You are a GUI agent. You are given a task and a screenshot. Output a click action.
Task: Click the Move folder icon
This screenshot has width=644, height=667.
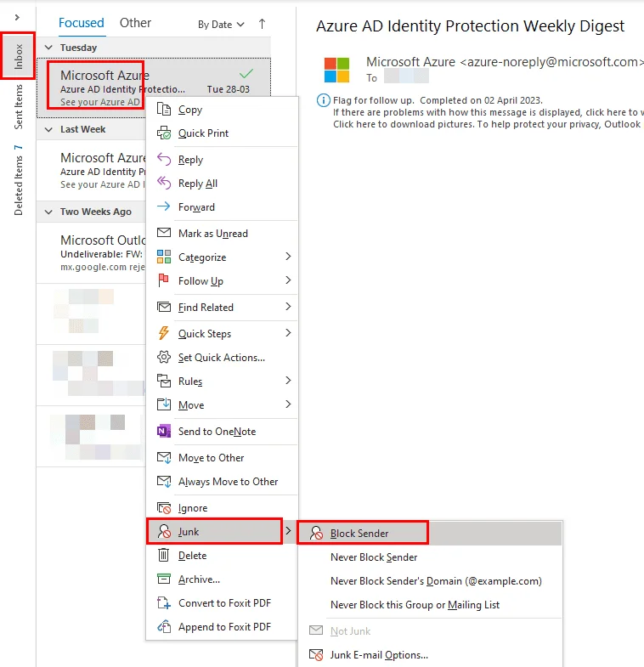point(164,404)
